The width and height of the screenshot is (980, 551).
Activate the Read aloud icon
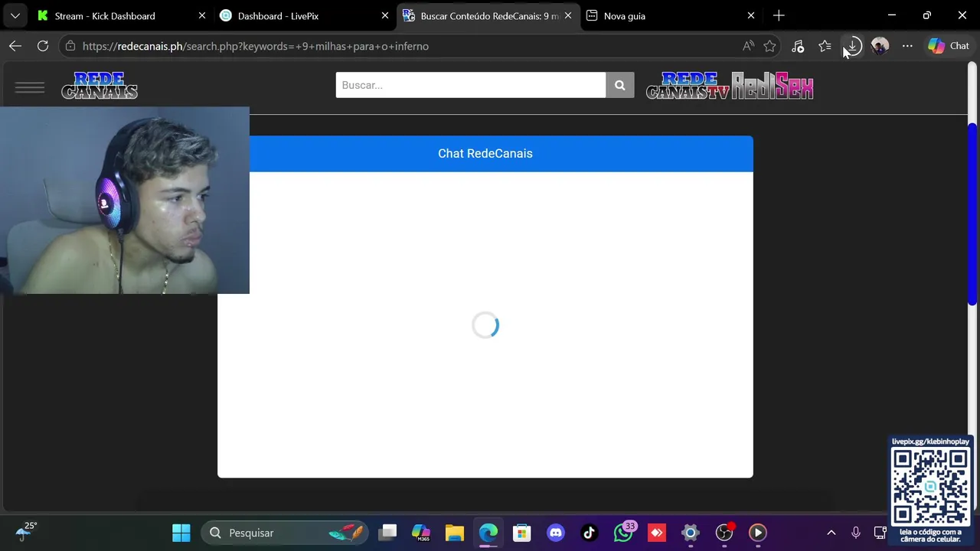(x=748, y=46)
